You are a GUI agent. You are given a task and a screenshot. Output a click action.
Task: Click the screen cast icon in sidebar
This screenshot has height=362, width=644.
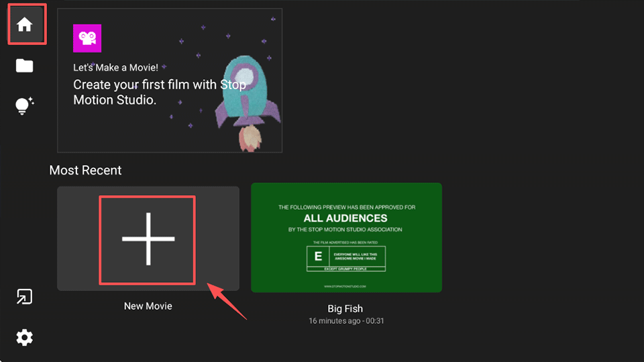point(25,297)
